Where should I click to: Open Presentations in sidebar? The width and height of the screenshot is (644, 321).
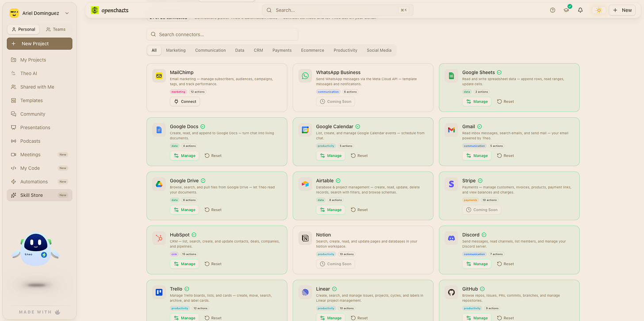coord(39,127)
